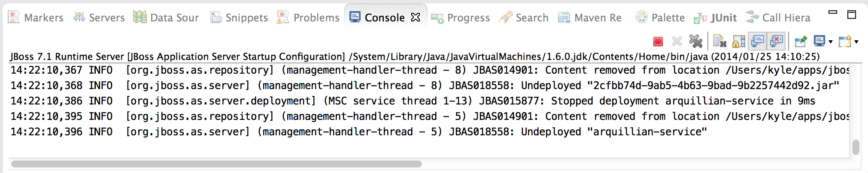Minimize the console view panel
The height and width of the screenshot is (173, 868).
tap(833, 13)
